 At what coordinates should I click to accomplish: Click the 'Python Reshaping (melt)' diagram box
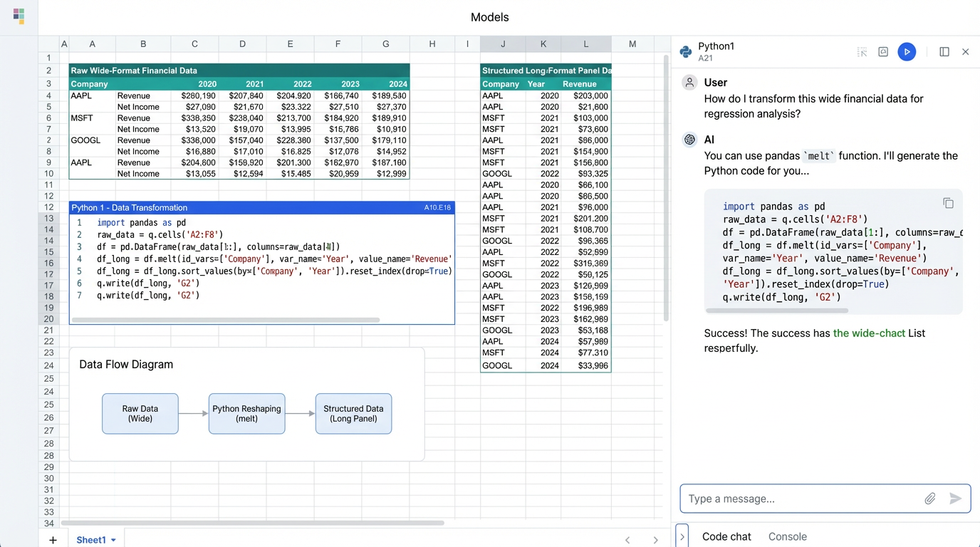click(247, 414)
